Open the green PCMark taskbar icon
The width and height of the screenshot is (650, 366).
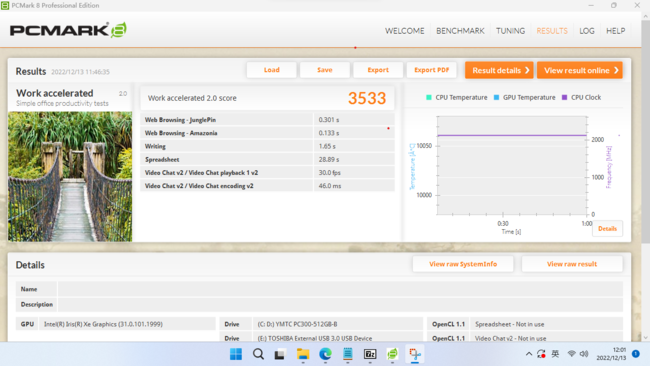click(392, 354)
